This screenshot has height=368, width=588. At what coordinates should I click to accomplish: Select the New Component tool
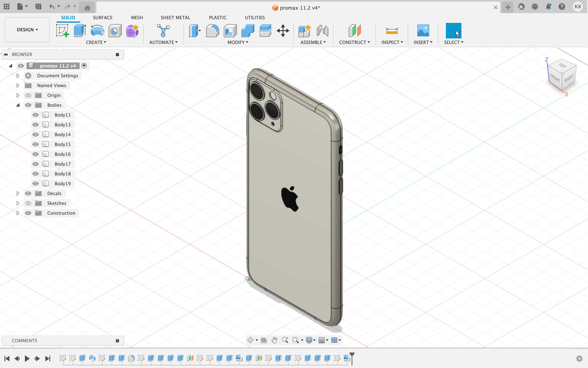(305, 31)
